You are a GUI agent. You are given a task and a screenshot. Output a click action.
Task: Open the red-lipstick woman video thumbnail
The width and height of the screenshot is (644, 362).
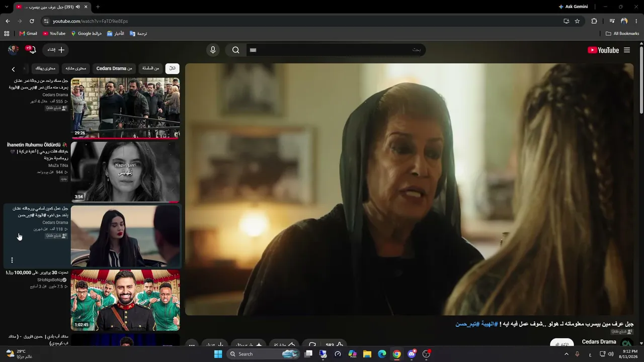coord(125,236)
